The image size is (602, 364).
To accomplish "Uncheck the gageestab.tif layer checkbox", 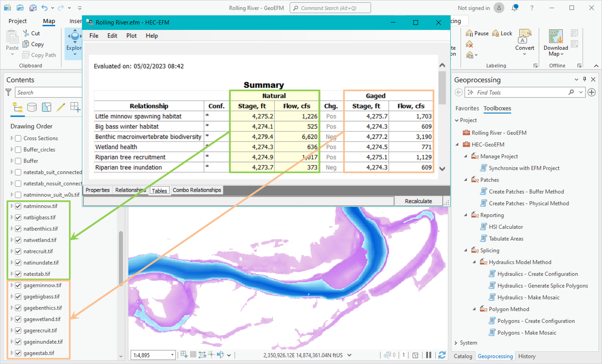I will click(x=18, y=353).
